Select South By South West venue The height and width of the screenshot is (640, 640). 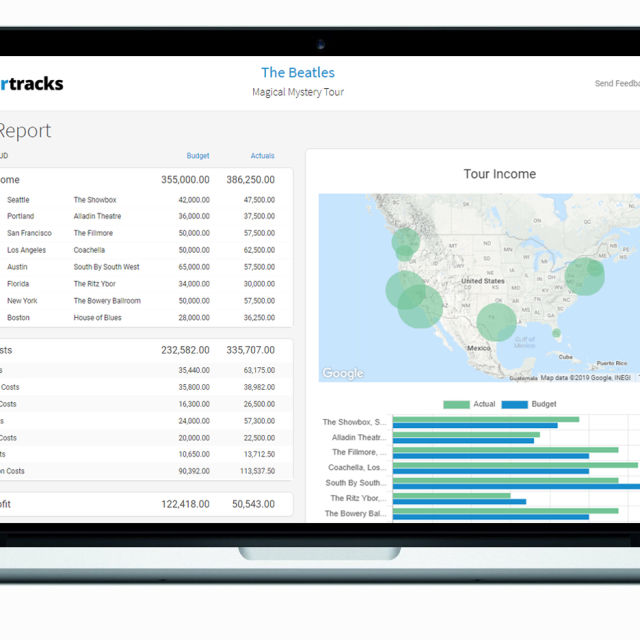(107, 267)
